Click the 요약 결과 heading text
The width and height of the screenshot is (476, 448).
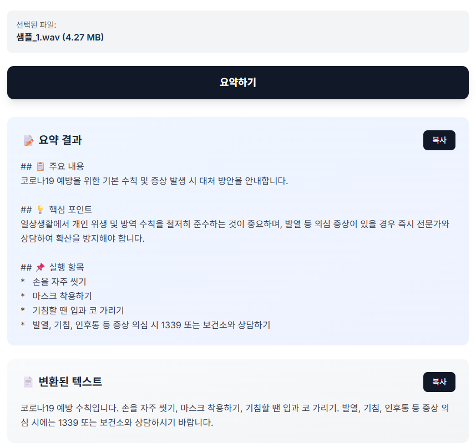tap(60, 140)
